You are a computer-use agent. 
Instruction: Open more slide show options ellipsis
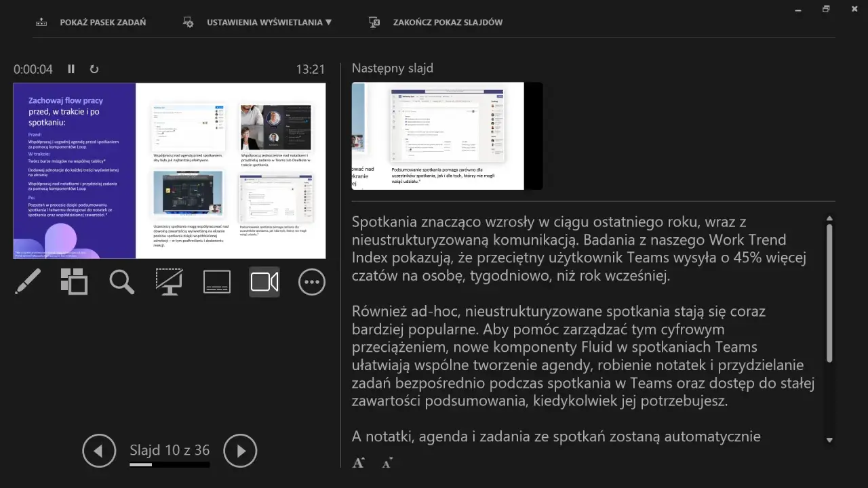pos(312,282)
